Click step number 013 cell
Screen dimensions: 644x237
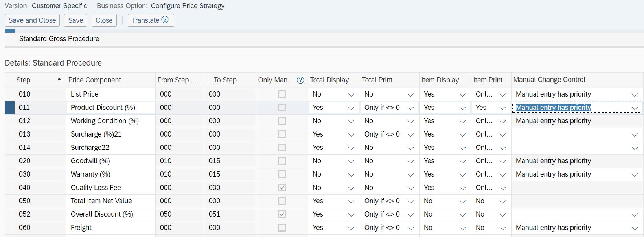click(x=40, y=134)
